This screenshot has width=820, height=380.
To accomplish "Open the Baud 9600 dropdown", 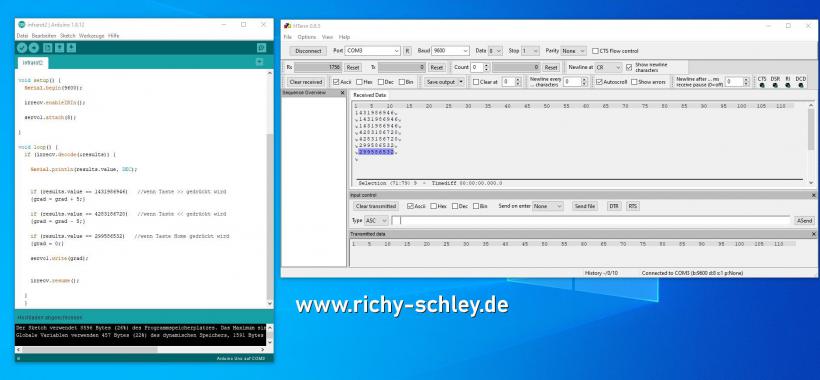I will pos(450,51).
